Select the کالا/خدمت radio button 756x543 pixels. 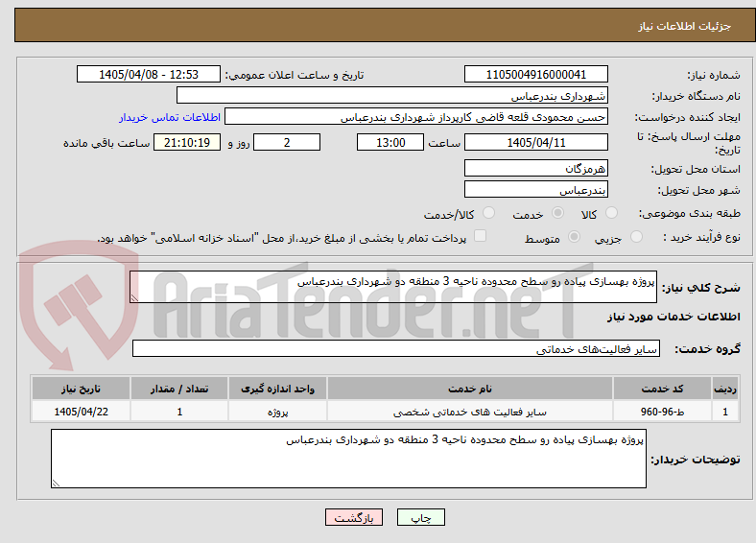[489, 213]
